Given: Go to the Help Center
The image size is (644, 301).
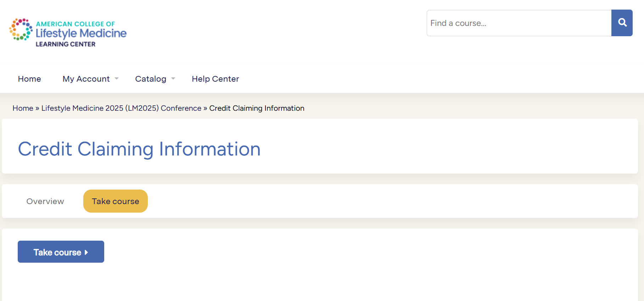Looking at the screenshot, I should click(215, 79).
